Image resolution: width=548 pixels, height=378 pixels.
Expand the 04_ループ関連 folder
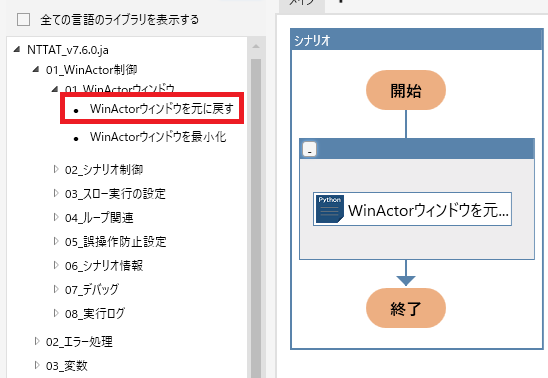coord(56,217)
